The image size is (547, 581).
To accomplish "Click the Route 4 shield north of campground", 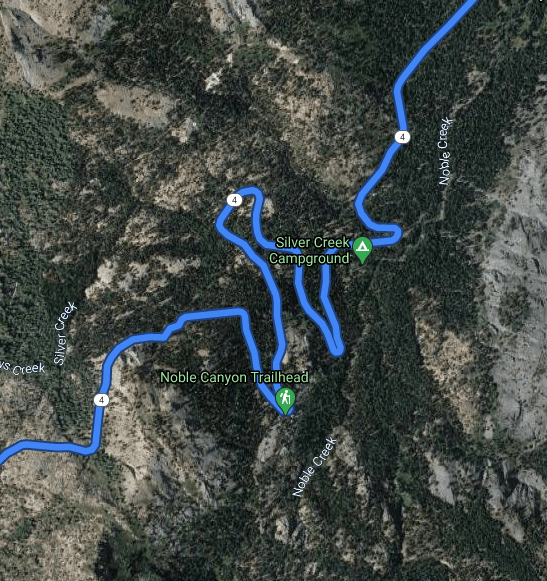I will [402, 137].
